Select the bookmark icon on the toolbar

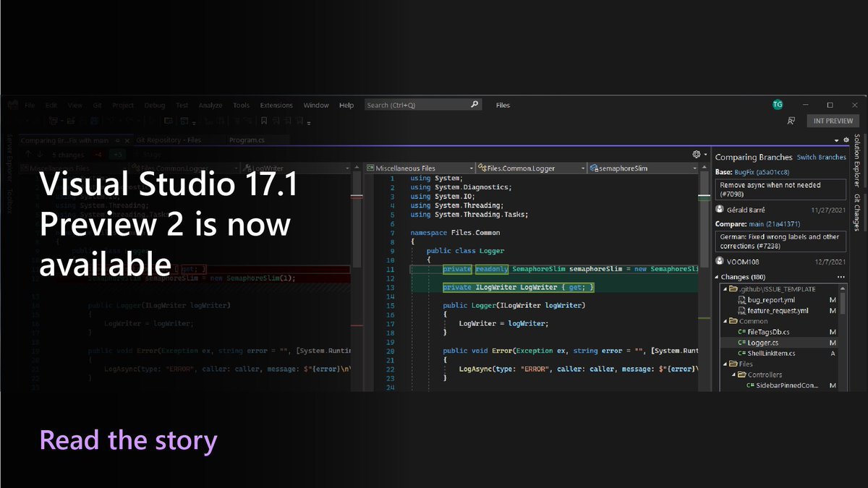pyautogui.click(x=263, y=121)
